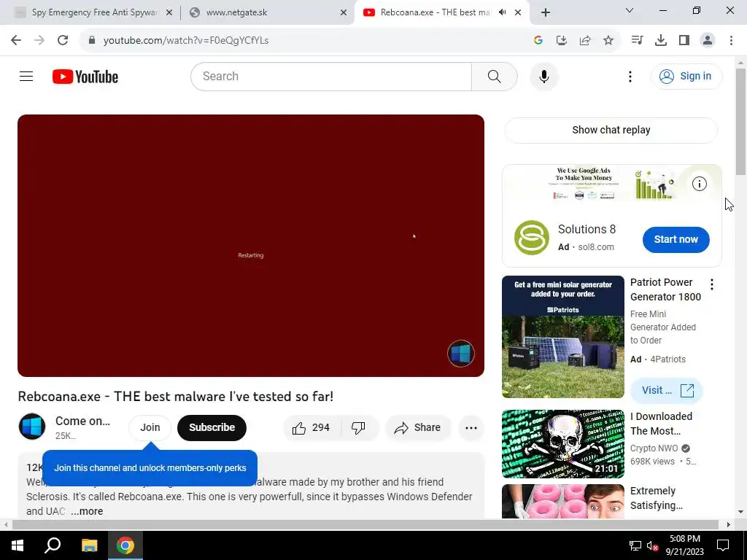
Task: Click Chrome icon in taskbar
Action: click(125, 545)
